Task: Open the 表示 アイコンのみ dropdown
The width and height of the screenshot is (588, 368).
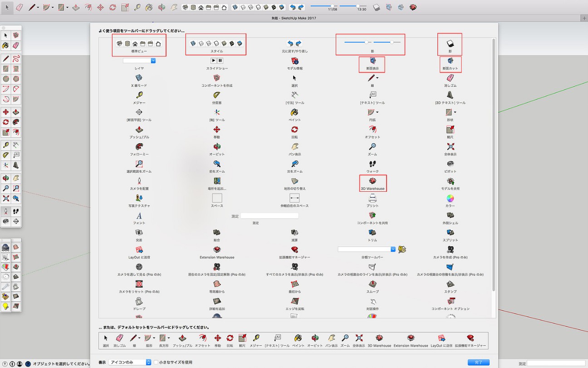Action: 130,362
